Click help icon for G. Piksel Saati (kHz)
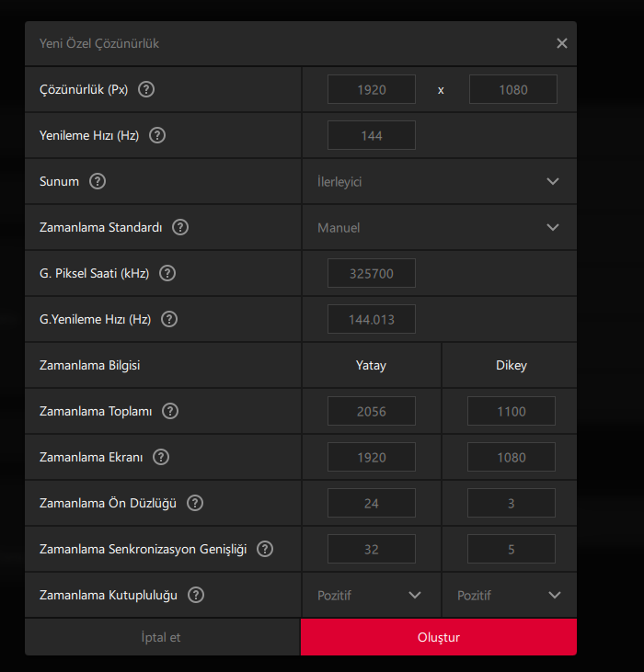The width and height of the screenshot is (644, 672). tap(167, 273)
